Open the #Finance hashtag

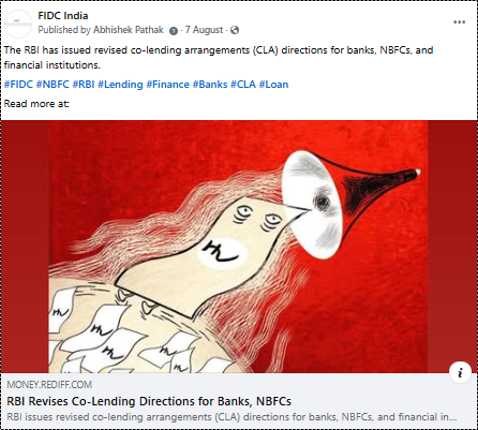click(168, 84)
